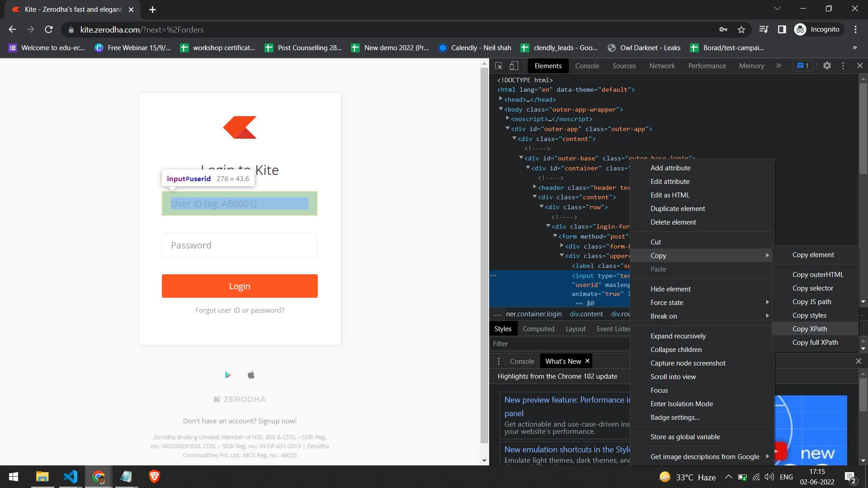Screen dimensions: 868x488
Task: Go back to previous page
Action: [x=12, y=29]
